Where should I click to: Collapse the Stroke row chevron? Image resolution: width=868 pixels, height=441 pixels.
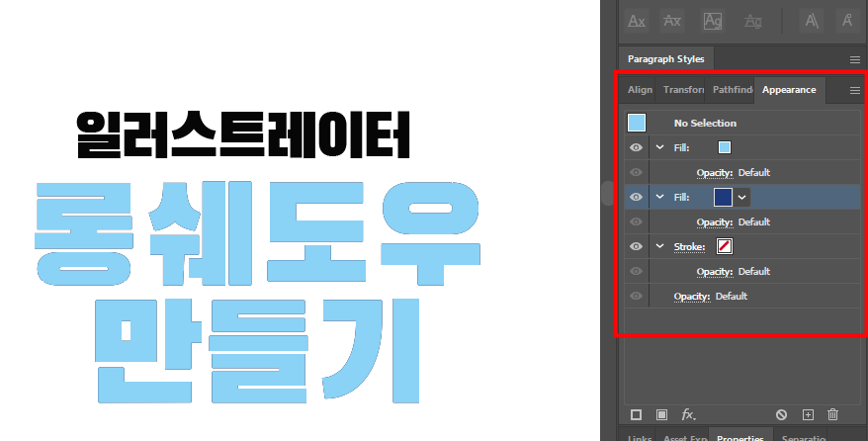[659, 246]
